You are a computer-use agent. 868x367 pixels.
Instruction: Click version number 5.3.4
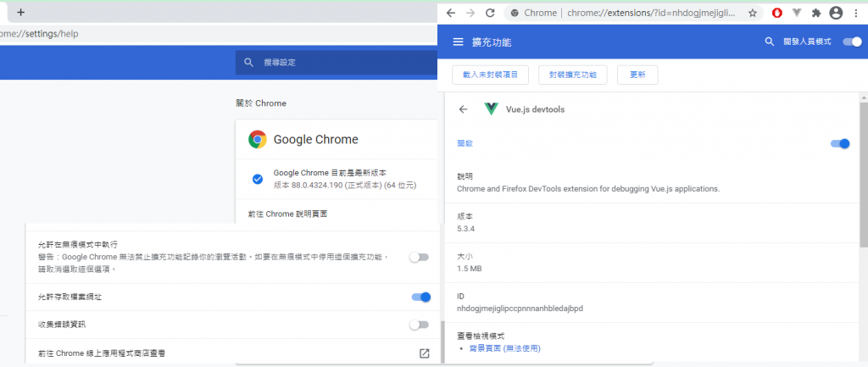pos(465,228)
